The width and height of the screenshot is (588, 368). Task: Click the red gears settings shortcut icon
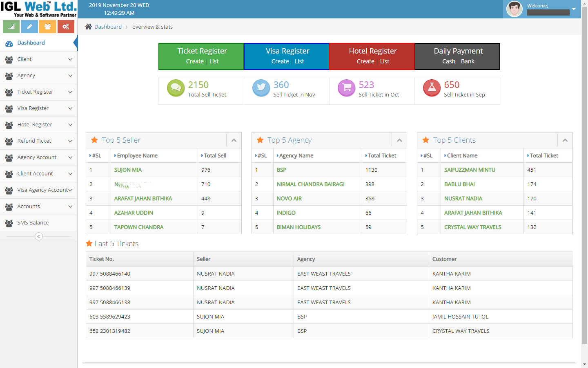click(66, 27)
